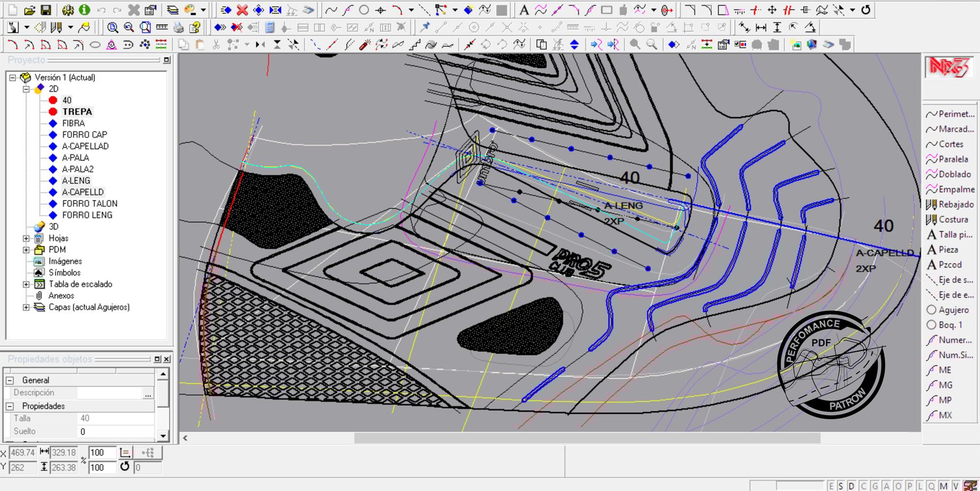This screenshot has width=980, height=491.
Task: Open the open-folder file icon
Action: pyautogui.click(x=29, y=10)
